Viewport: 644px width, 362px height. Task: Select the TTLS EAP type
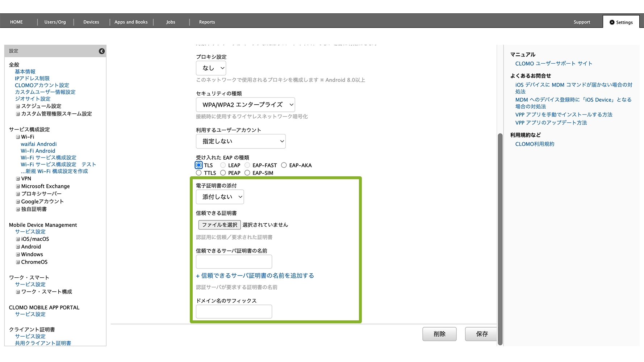[199, 173]
